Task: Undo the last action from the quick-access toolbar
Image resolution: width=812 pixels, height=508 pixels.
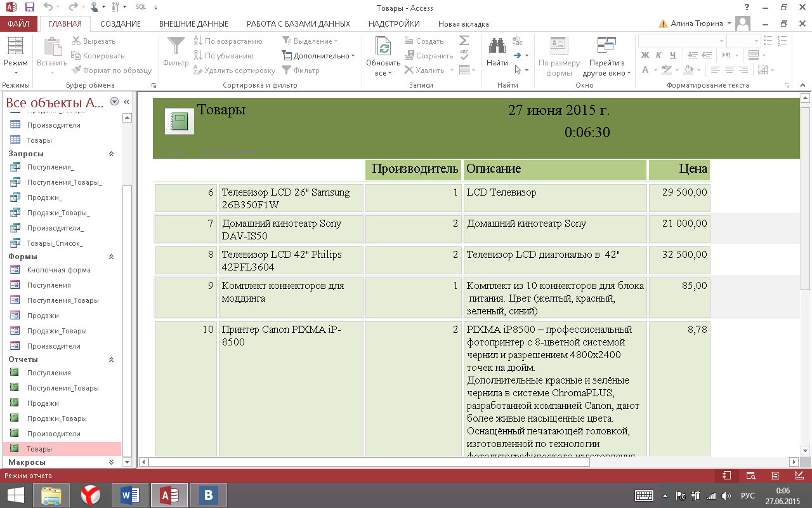Action: coord(49,7)
